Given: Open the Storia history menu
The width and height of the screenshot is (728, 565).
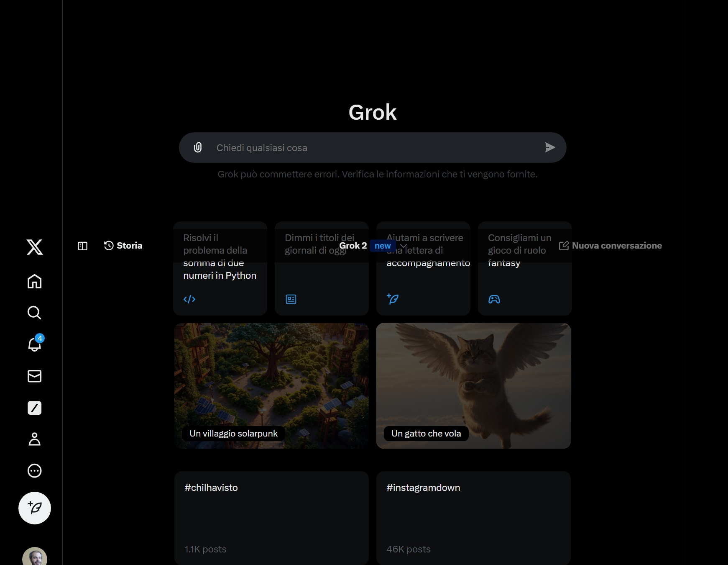Looking at the screenshot, I should (x=123, y=246).
